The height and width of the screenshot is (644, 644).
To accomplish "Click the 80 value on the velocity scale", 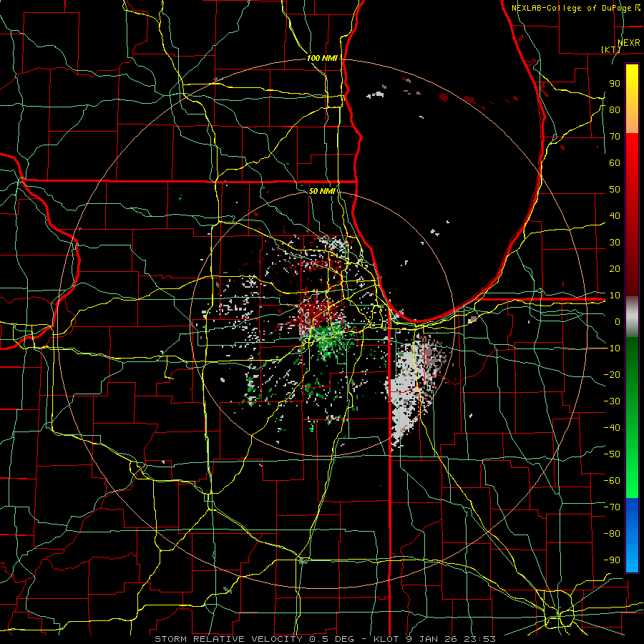I will pyautogui.click(x=615, y=110).
